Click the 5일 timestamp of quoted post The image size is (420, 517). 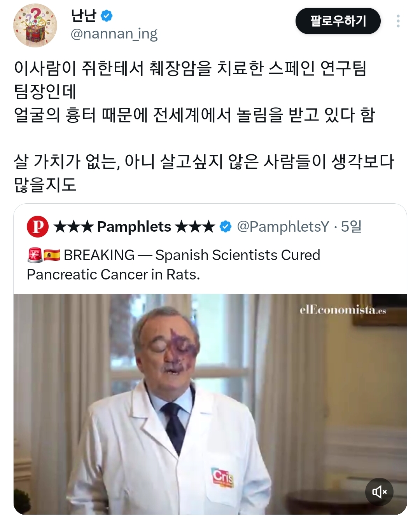(x=351, y=227)
